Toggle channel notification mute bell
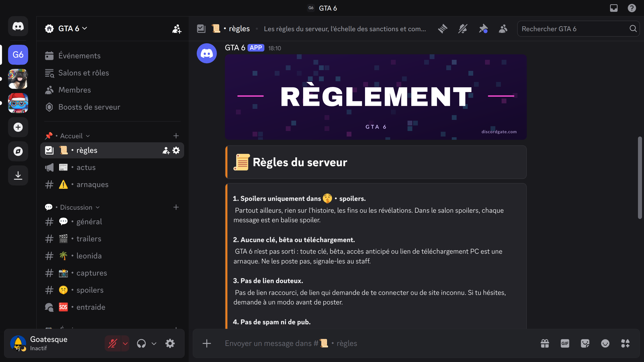644x362 pixels. tap(463, 29)
